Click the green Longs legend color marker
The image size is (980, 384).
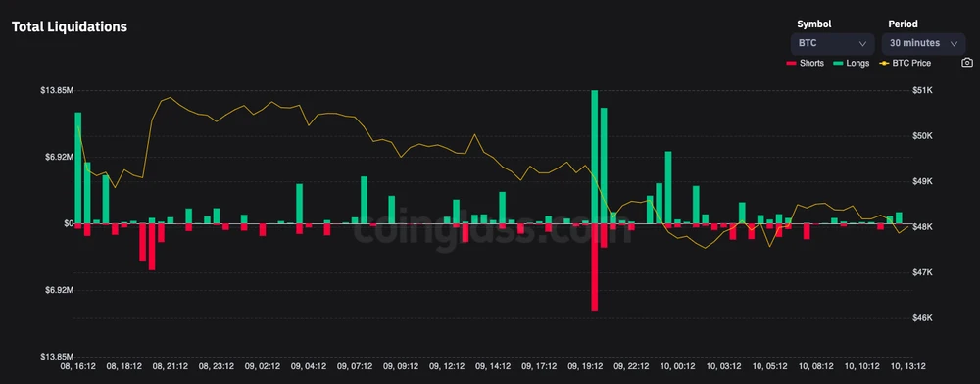coord(838,63)
